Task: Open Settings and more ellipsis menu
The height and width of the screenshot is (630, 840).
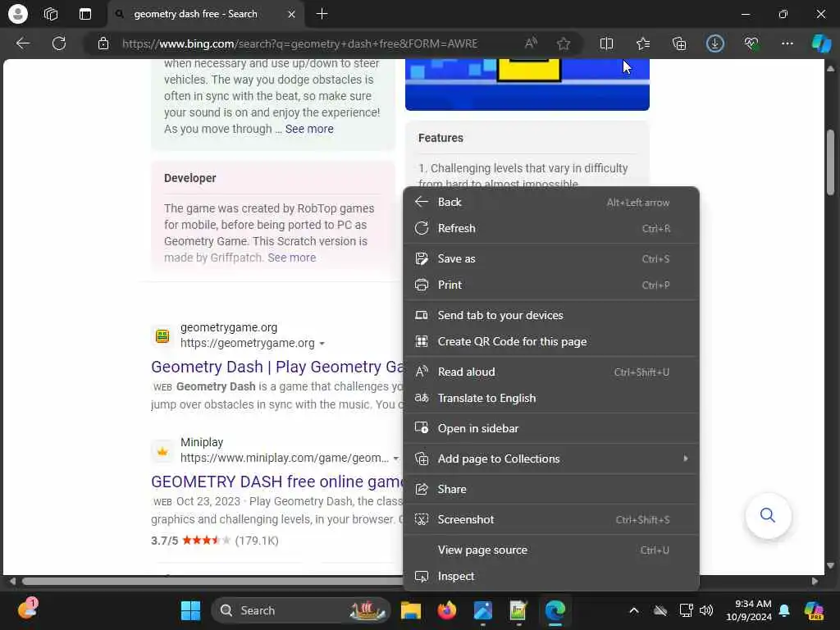Action: point(787,43)
